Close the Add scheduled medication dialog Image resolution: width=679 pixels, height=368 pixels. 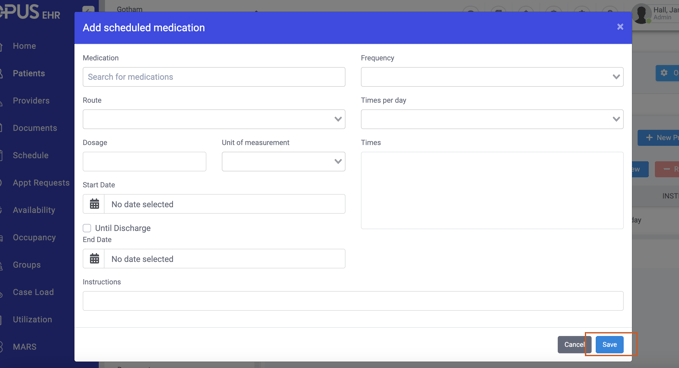(x=620, y=27)
